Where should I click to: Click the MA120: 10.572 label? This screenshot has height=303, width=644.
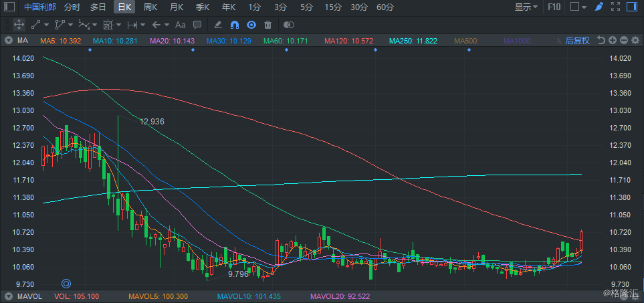coord(348,41)
